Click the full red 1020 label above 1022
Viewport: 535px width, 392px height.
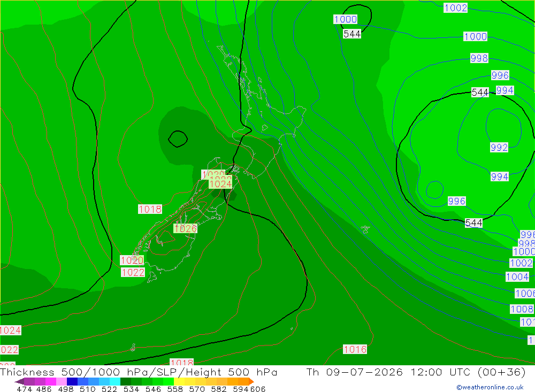pos(132,260)
